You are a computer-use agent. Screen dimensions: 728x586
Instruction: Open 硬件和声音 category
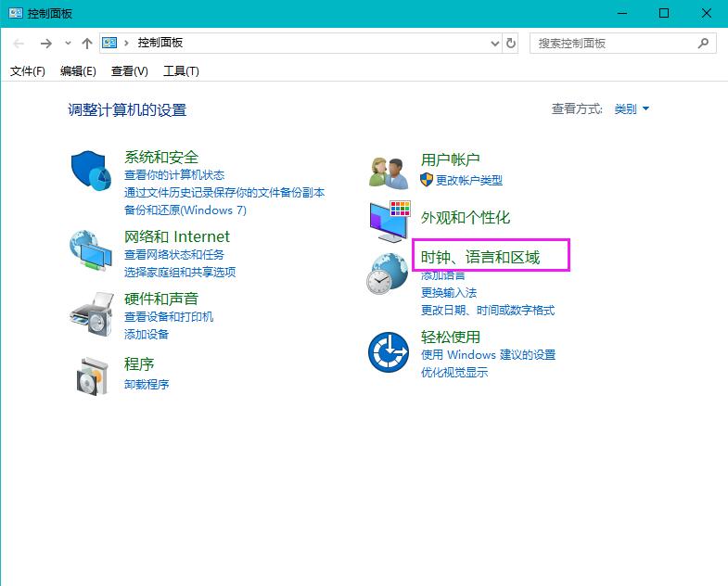coord(161,299)
